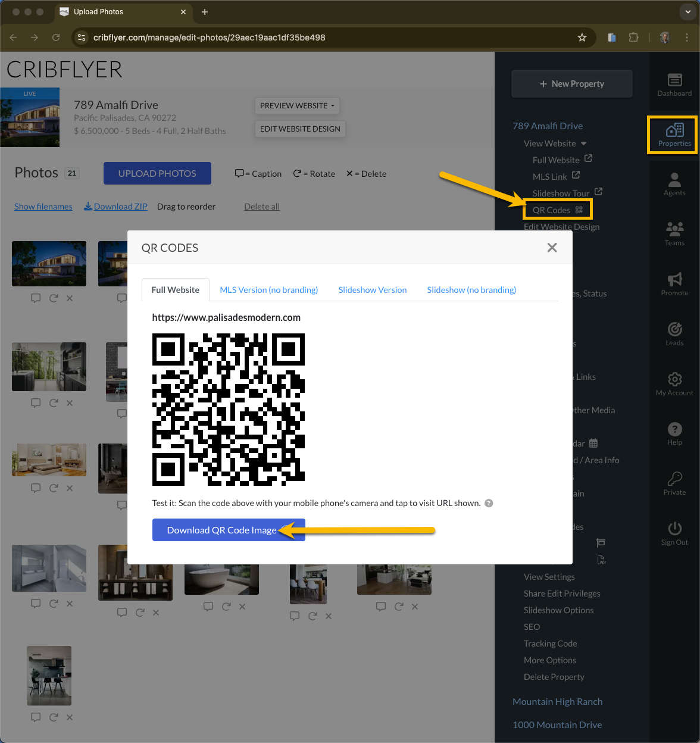The width and height of the screenshot is (700, 743).
Task: Open the Promote megaphone section
Action: 674,283
